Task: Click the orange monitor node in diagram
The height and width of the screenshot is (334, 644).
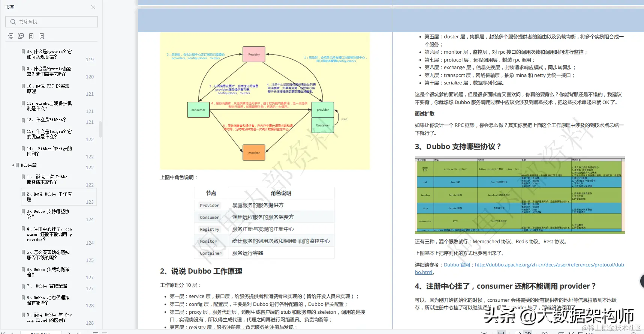Action: coord(254,153)
